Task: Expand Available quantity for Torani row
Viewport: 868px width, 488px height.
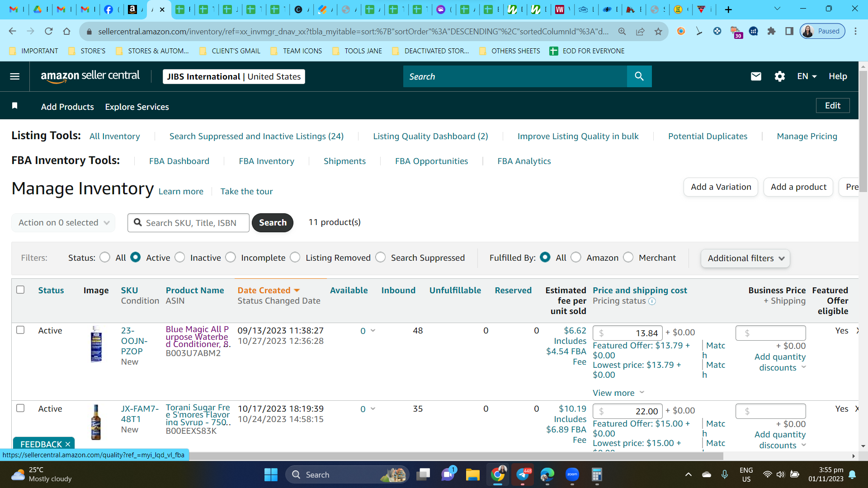Action: pos(373,409)
